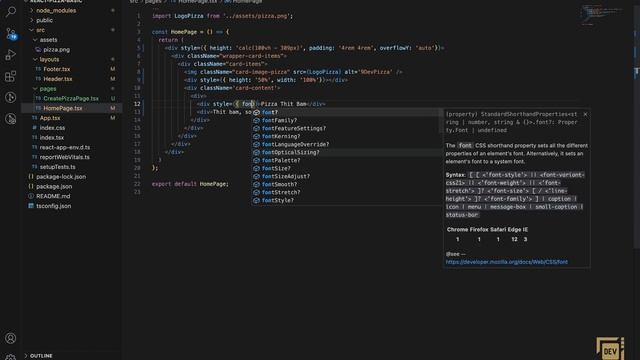Select the font? suggestion

pyautogui.click(x=347, y=112)
